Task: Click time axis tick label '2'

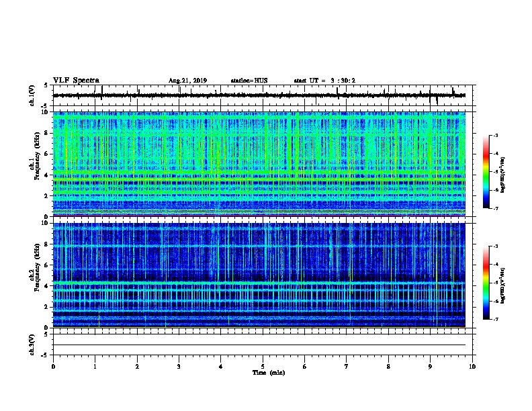Action: point(137,367)
